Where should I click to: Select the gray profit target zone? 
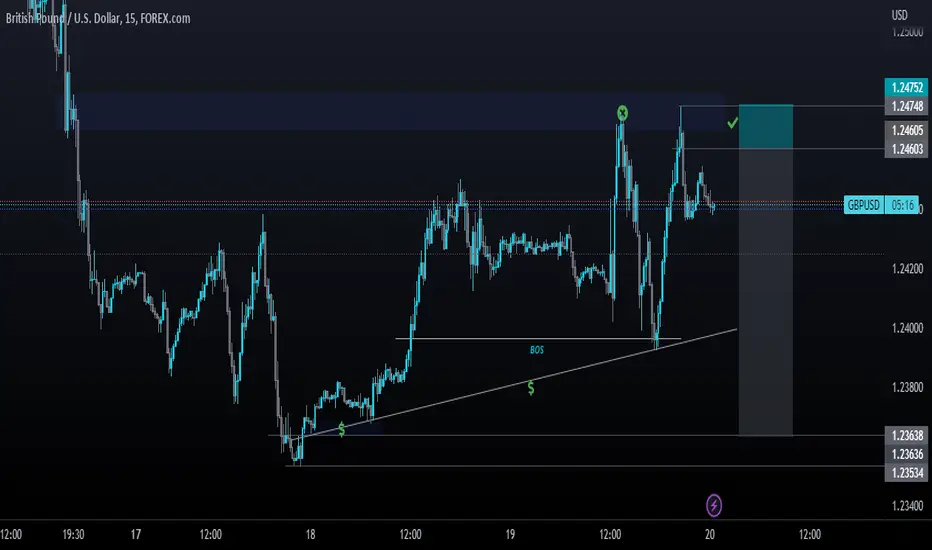(x=766, y=292)
